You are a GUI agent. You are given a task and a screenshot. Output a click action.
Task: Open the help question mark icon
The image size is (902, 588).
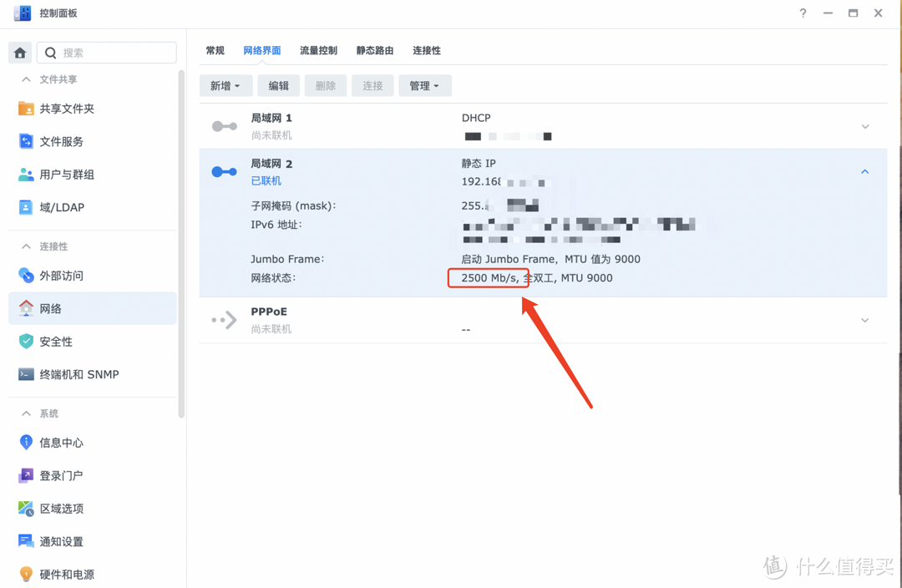[x=803, y=13]
